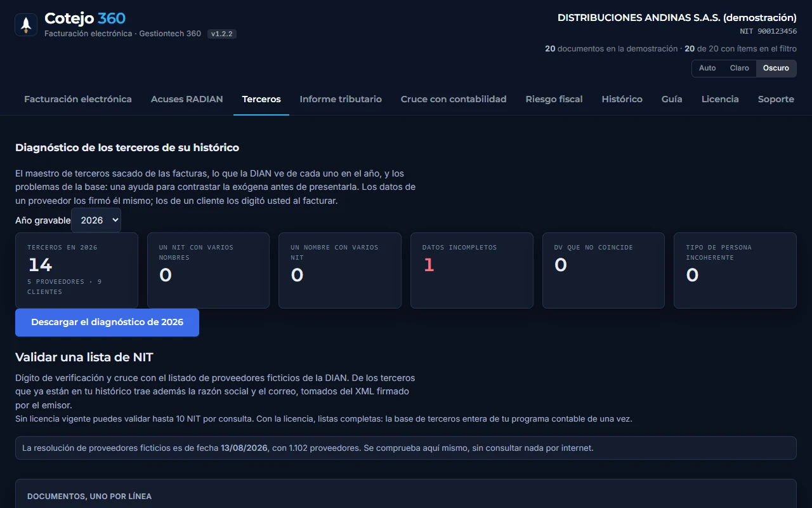The image size is (812, 508).
Task: Switch theme to Claro
Action: coord(740,68)
